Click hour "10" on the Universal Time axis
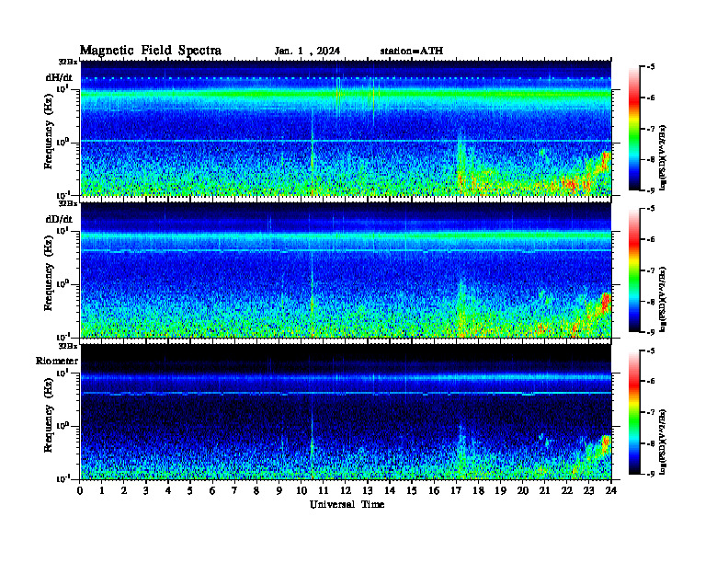Viewport: 728px width, 563px height. [x=301, y=490]
